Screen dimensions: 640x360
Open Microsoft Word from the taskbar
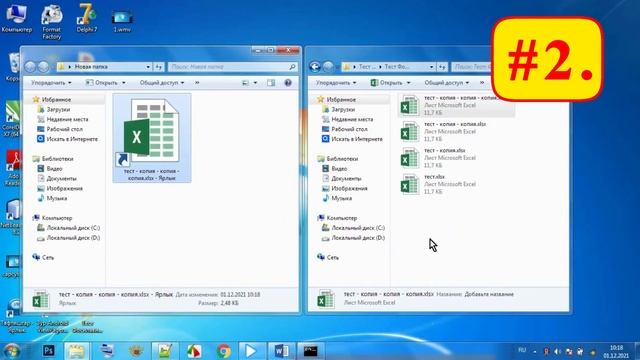click(281, 351)
